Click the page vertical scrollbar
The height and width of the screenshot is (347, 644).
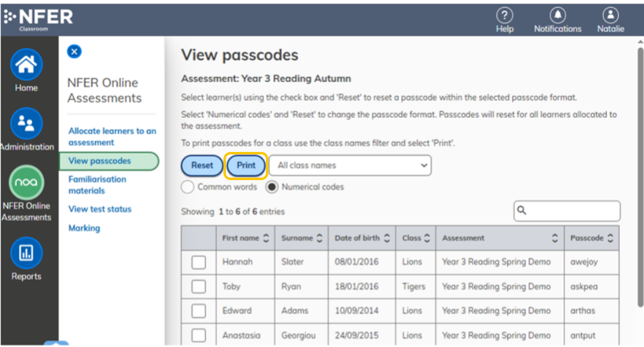point(640,177)
